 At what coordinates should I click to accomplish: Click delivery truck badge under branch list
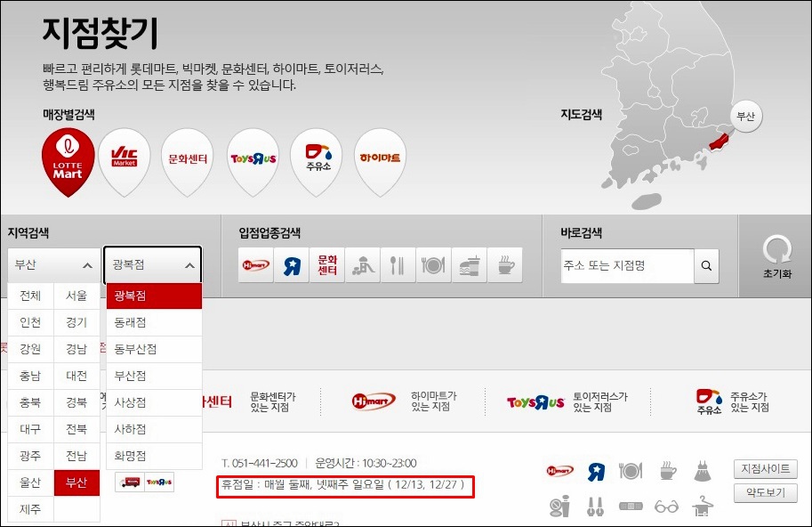130,482
